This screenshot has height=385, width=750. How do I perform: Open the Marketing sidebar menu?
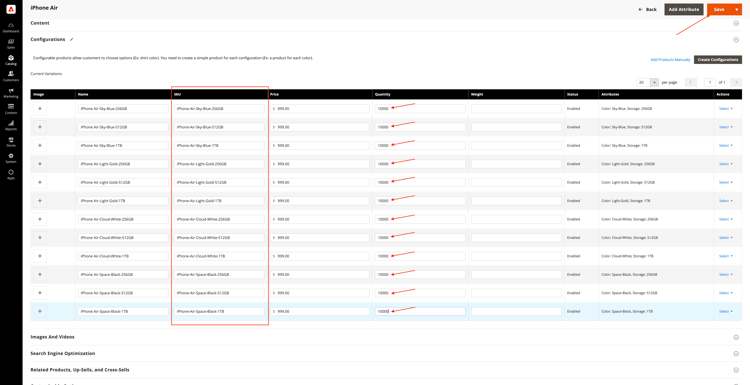point(11,93)
